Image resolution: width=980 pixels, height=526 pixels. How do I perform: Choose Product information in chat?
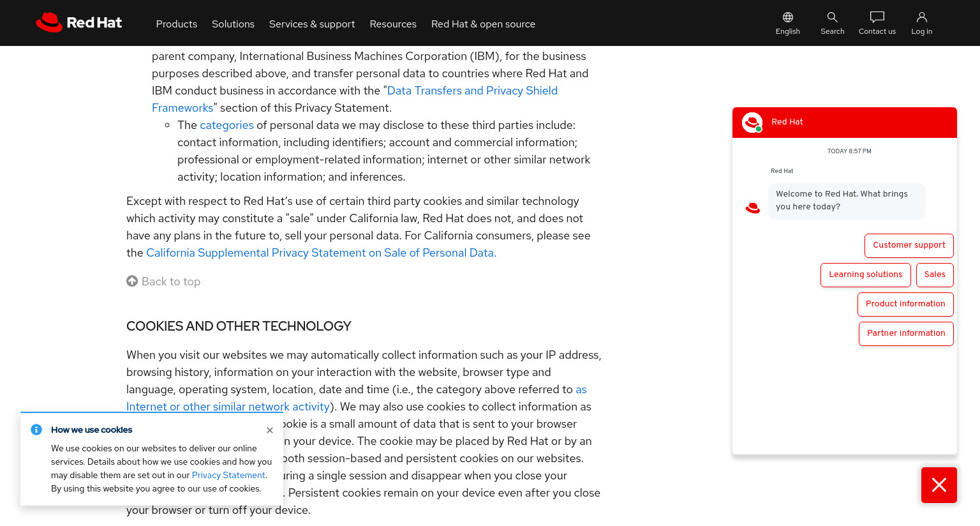click(905, 304)
